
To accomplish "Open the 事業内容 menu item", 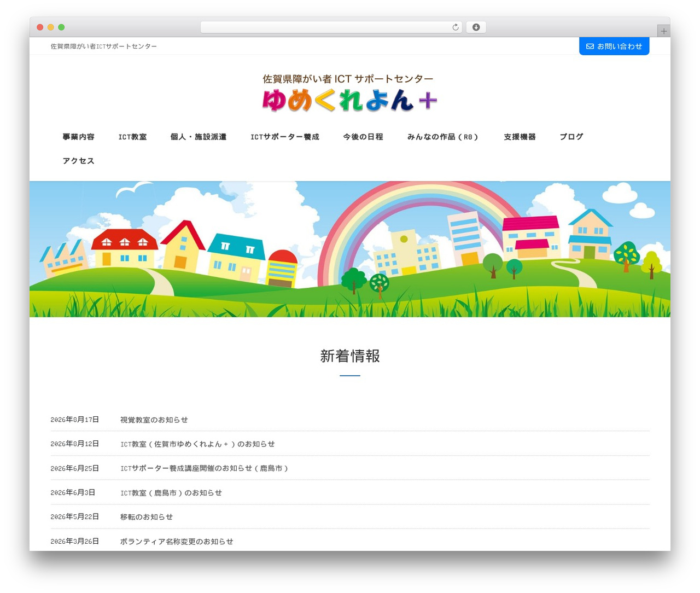I will pyautogui.click(x=78, y=137).
